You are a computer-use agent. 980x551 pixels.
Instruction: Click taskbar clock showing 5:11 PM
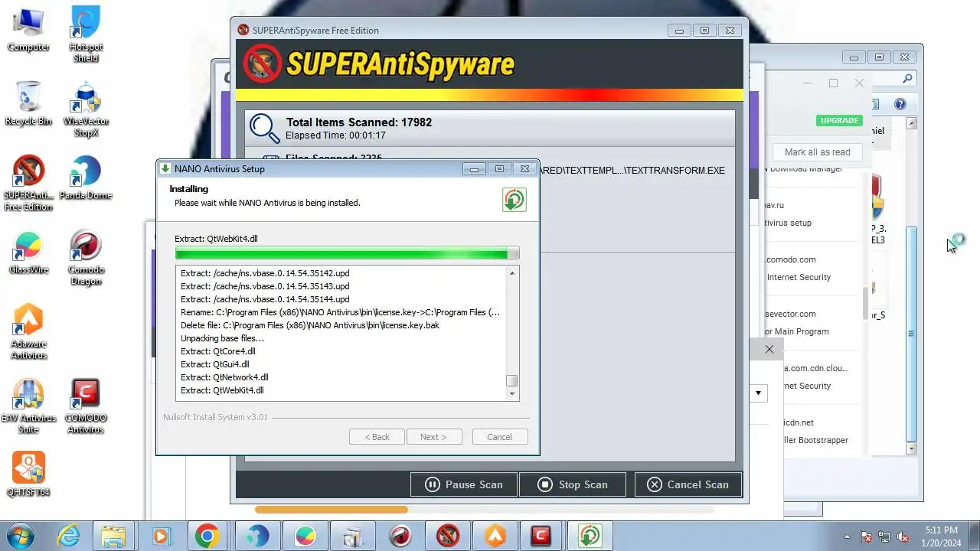coord(941,536)
